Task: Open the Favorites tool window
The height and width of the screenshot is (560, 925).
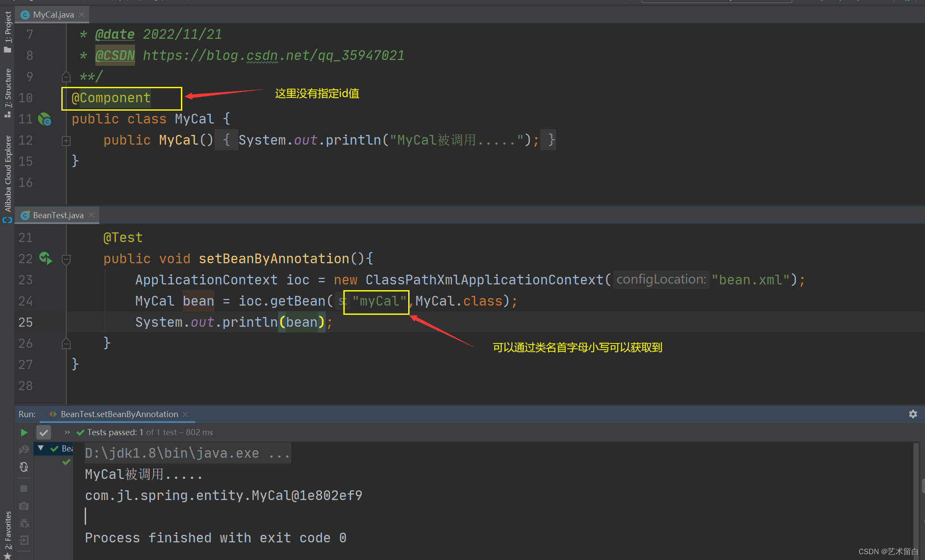Action: [8, 535]
